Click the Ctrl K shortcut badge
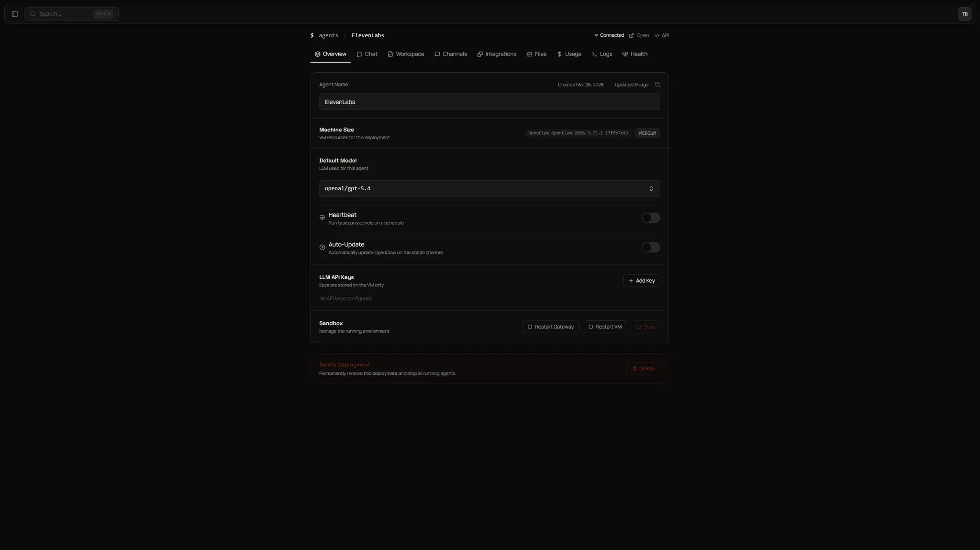Image resolution: width=980 pixels, height=550 pixels. [x=103, y=14]
